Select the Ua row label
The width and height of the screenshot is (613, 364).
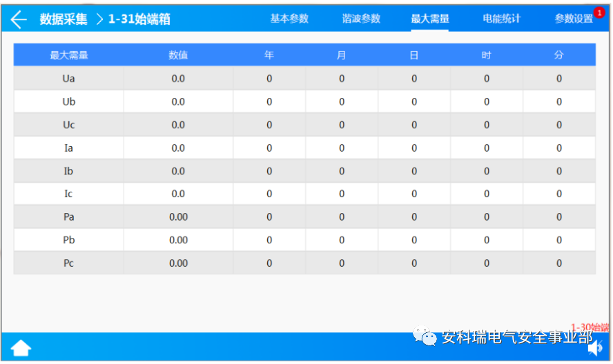pyautogui.click(x=69, y=79)
